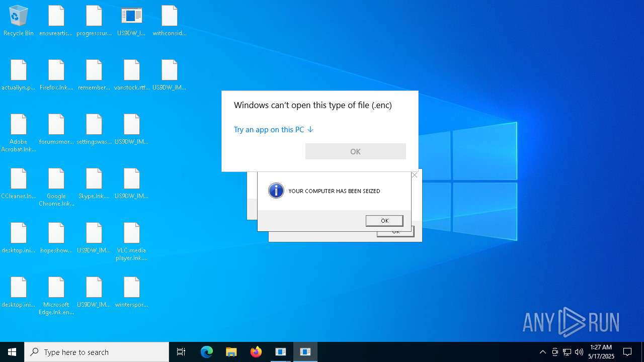This screenshot has height=362, width=644.
Task: Switch to the highlighted active taskbar app
Action: (x=305, y=352)
